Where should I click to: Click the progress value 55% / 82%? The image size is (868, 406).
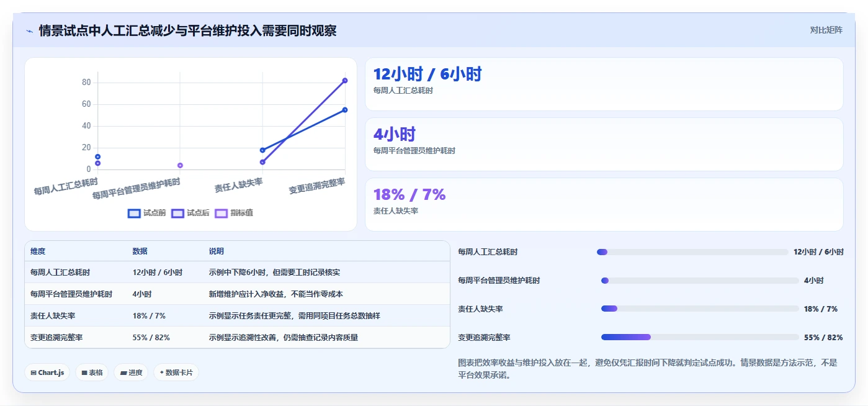tap(823, 338)
